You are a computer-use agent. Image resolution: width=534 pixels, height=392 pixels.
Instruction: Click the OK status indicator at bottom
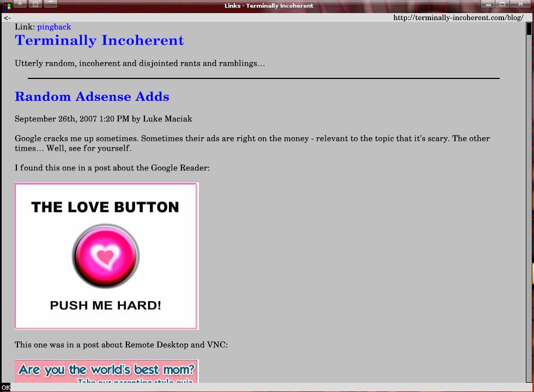pos(5,388)
